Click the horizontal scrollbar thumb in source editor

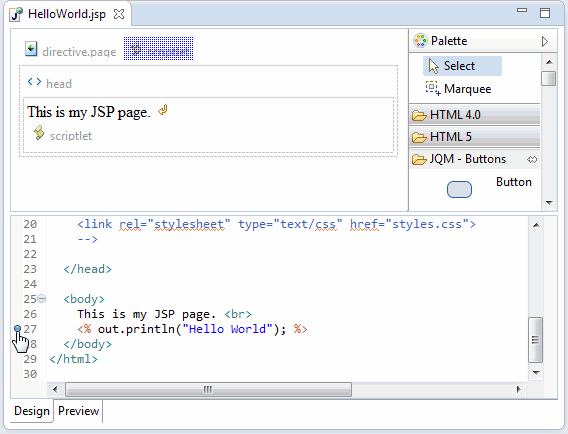tap(208, 389)
